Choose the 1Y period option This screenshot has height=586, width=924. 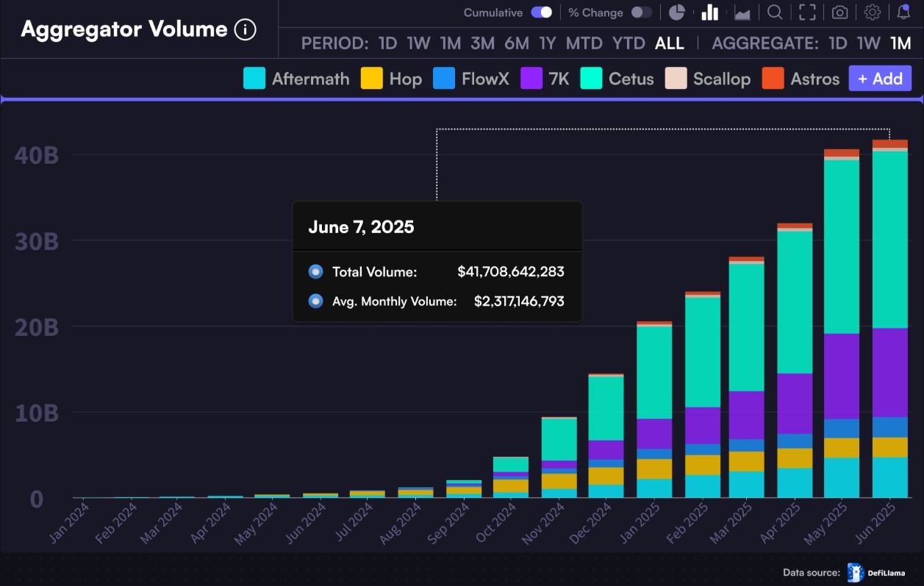(548, 43)
